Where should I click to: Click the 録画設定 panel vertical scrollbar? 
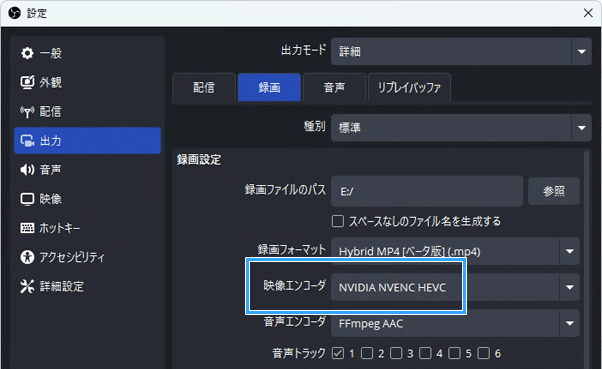586,260
